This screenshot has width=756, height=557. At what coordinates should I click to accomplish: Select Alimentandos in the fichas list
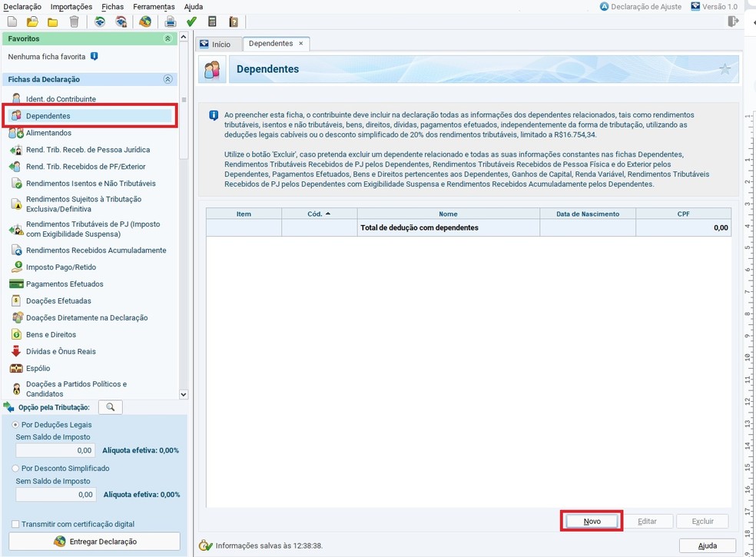pyautogui.click(x=48, y=133)
